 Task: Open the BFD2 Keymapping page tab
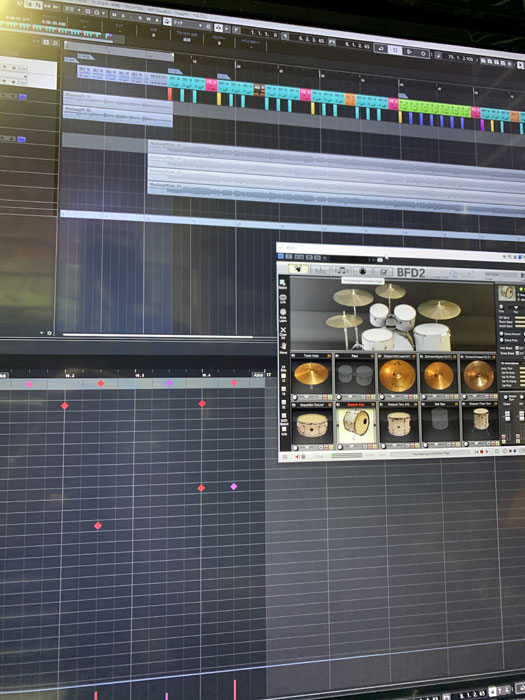[x=362, y=271]
